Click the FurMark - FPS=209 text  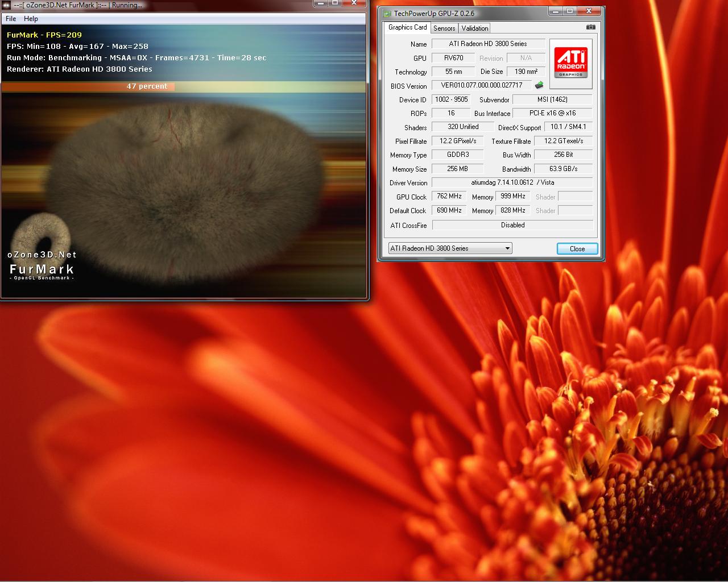tap(44, 35)
